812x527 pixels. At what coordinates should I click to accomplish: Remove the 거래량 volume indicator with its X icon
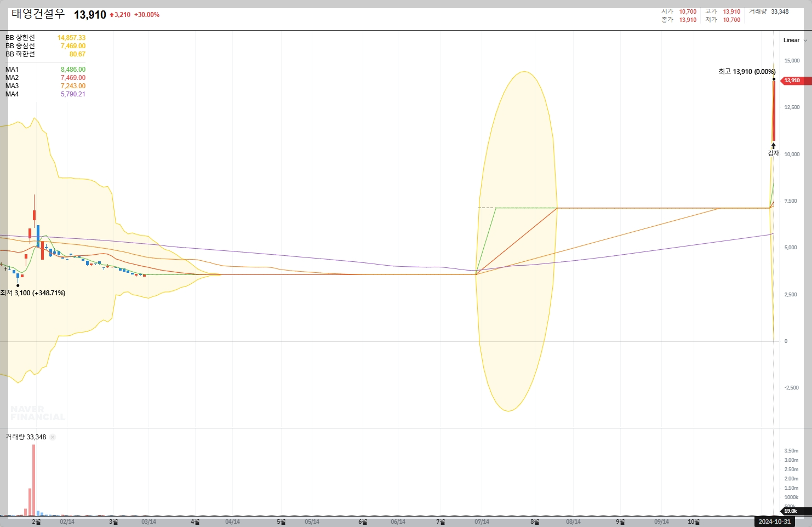coord(53,437)
